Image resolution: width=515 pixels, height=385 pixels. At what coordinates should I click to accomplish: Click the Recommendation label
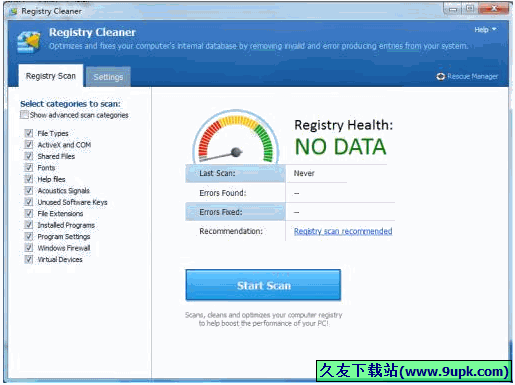pos(231,231)
